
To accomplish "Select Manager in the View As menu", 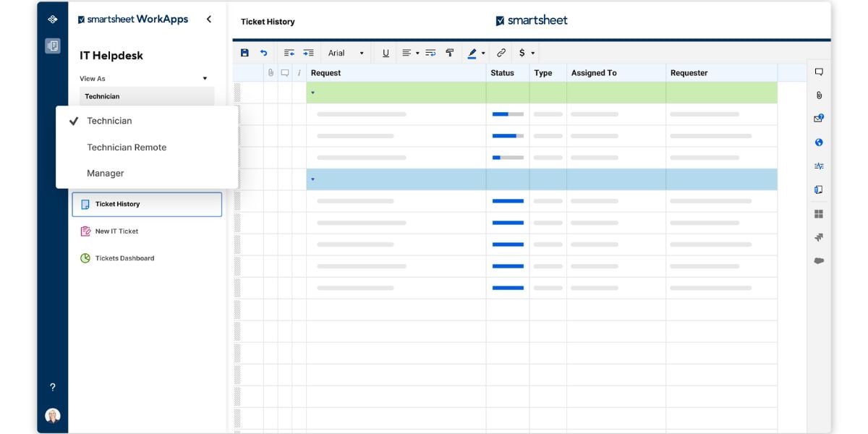I will pyautogui.click(x=106, y=174).
